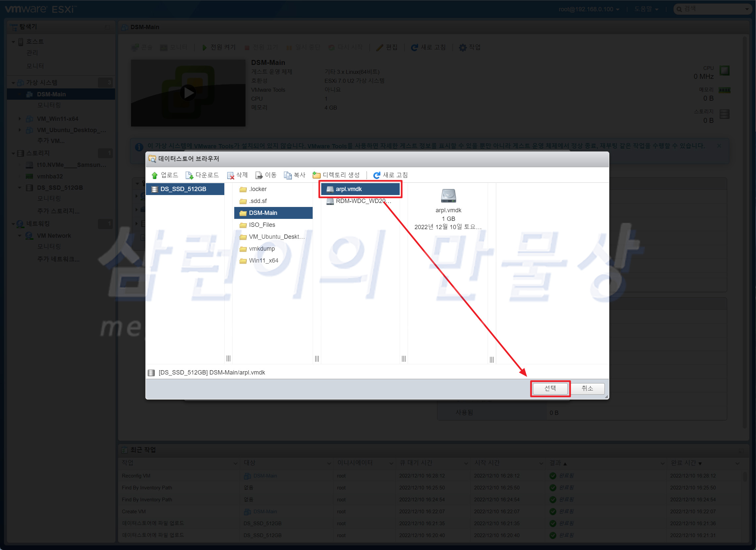Click the download (다운로드) toolbar icon
The width and height of the screenshot is (756, 550).
[189, 175]
